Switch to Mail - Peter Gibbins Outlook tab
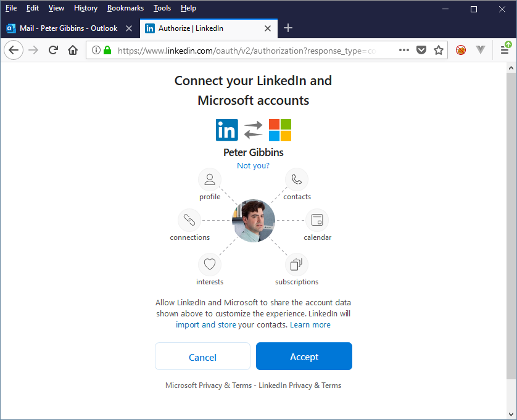This screenshot has width=517, height=420. click(x=70, y=28)
